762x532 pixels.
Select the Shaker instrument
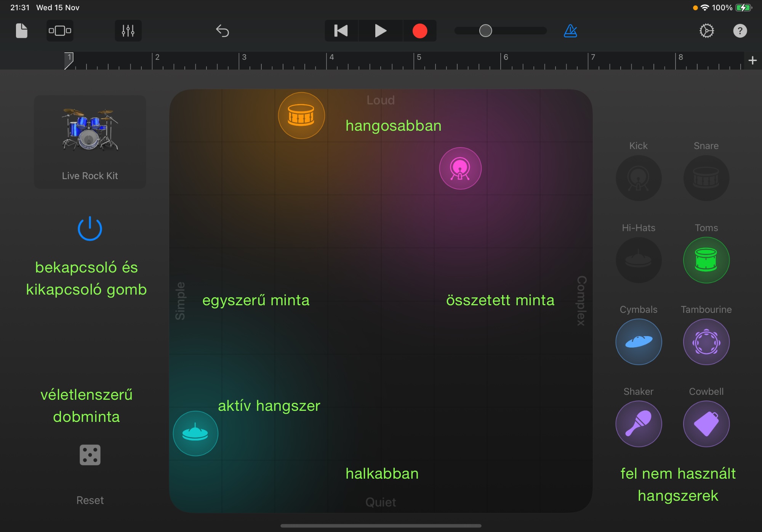[x=639, y=424]
